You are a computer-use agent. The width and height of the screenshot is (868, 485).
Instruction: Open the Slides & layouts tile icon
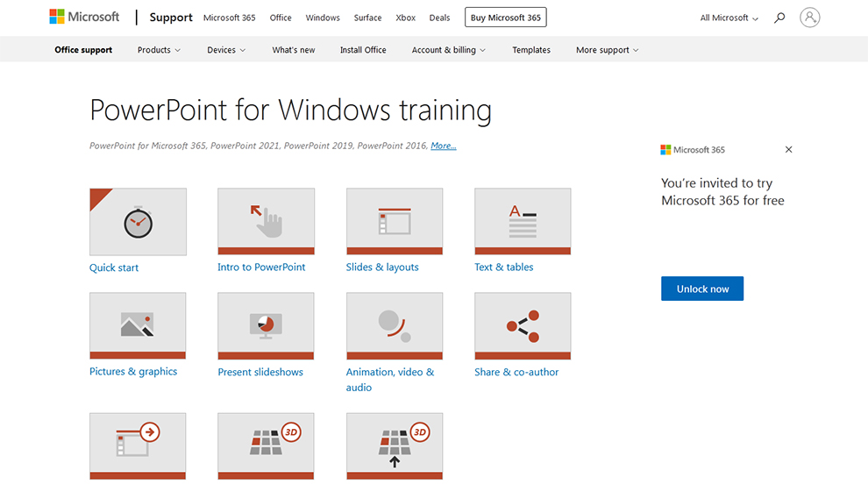tap(395, 221)
